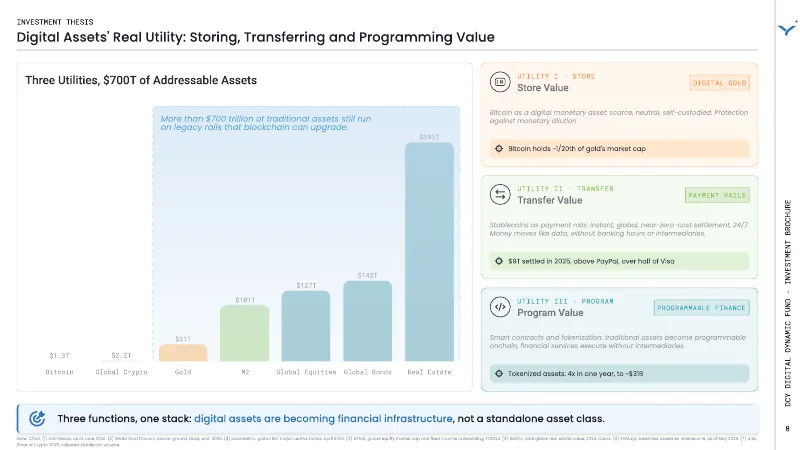Click the blue financial infrastructure link text

tap(323, 418)
